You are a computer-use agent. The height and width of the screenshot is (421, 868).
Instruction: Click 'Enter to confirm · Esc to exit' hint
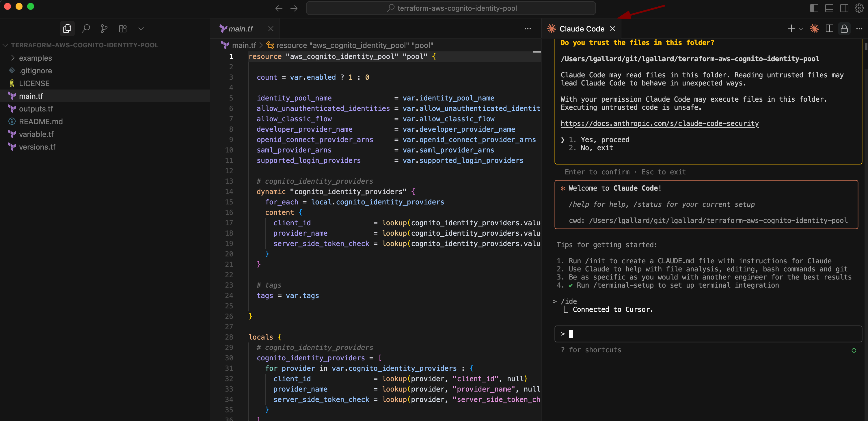click(x=625, y=172)
